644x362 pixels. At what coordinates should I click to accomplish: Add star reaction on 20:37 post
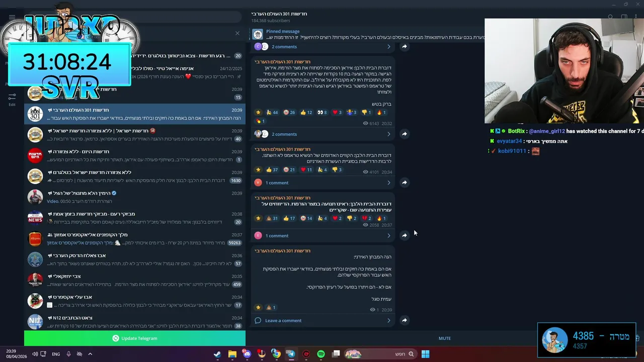259,219
